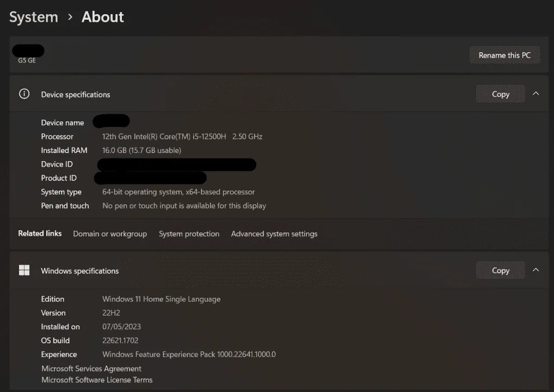Click the Edition label

click(53, 299)
